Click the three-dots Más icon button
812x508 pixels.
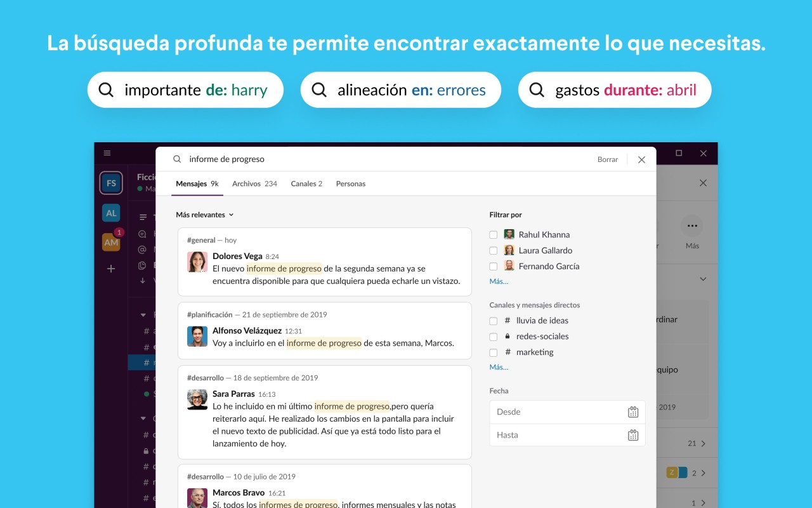(x=691, y=226)
